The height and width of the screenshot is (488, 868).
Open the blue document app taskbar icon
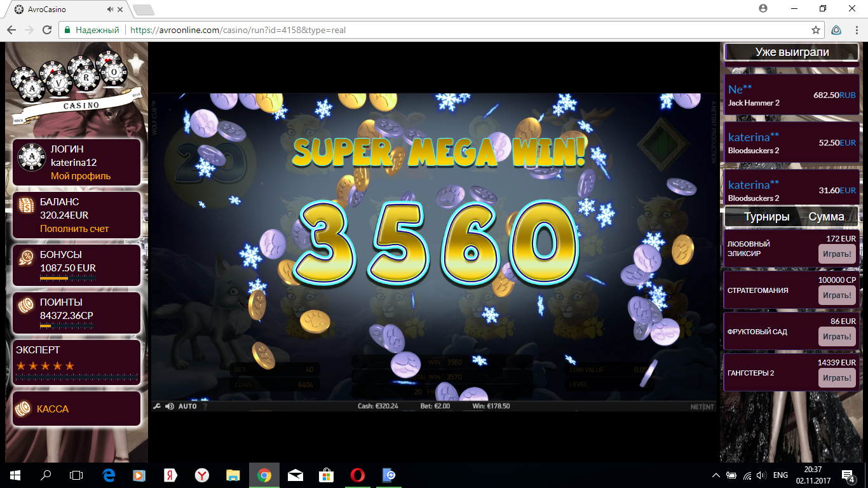(x=389, y=475)
